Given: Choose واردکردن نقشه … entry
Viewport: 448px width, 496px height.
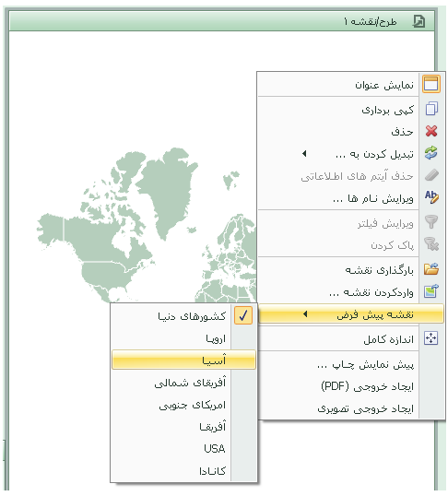Looking at the screenshot, I should (350, 292).
